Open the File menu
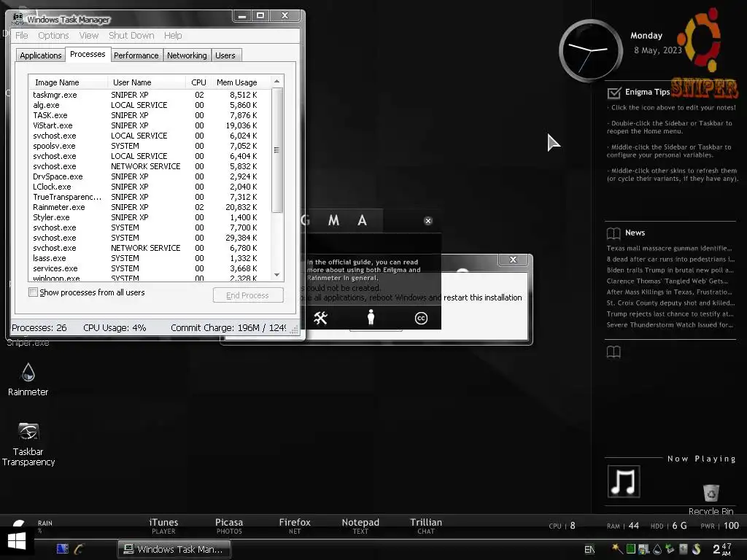The height and width of the screenshot is (560, 747). click(21, 35)
